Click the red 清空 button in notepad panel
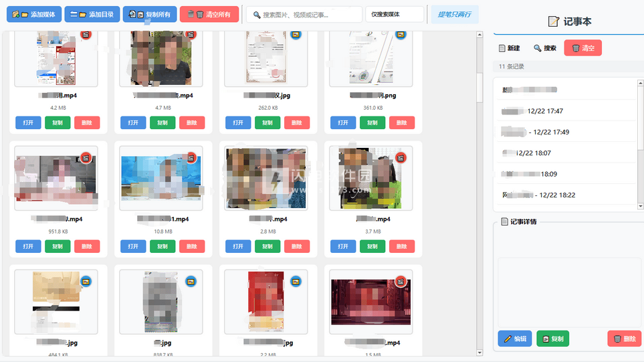 [582, 48]
